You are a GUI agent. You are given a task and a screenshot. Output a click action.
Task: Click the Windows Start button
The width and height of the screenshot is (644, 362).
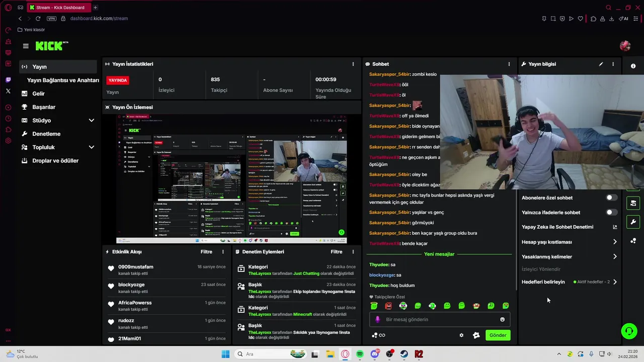coord(225,354)
